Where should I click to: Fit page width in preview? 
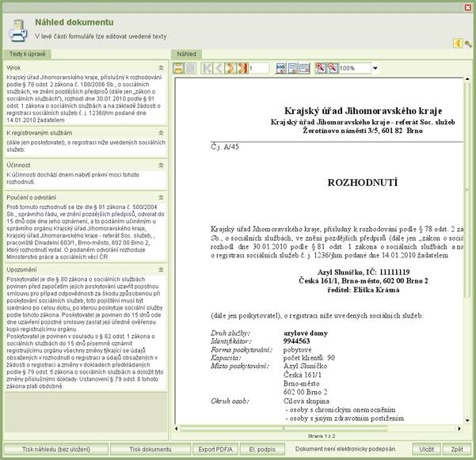304,68
